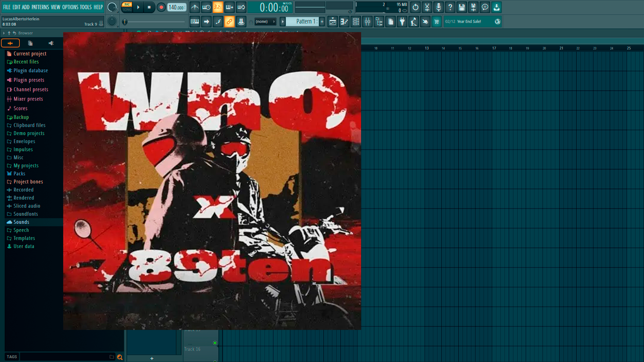Open help via question mark icon

pyautogui.click(x=450, y=7)
